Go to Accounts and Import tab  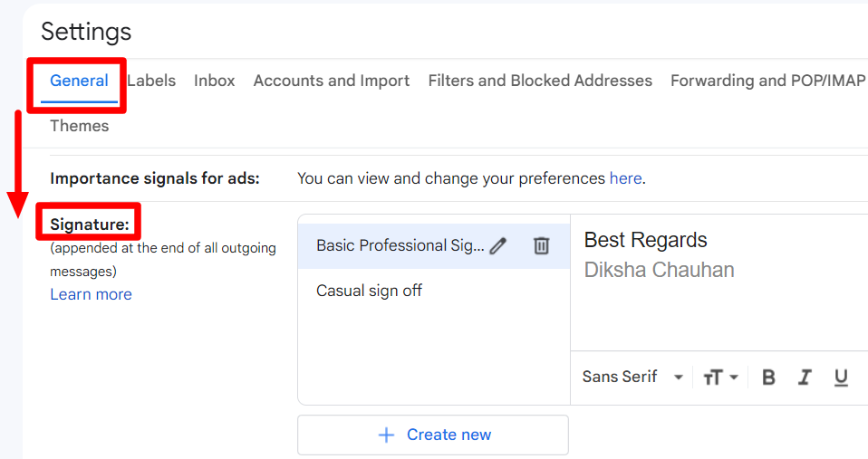point(332,81)
